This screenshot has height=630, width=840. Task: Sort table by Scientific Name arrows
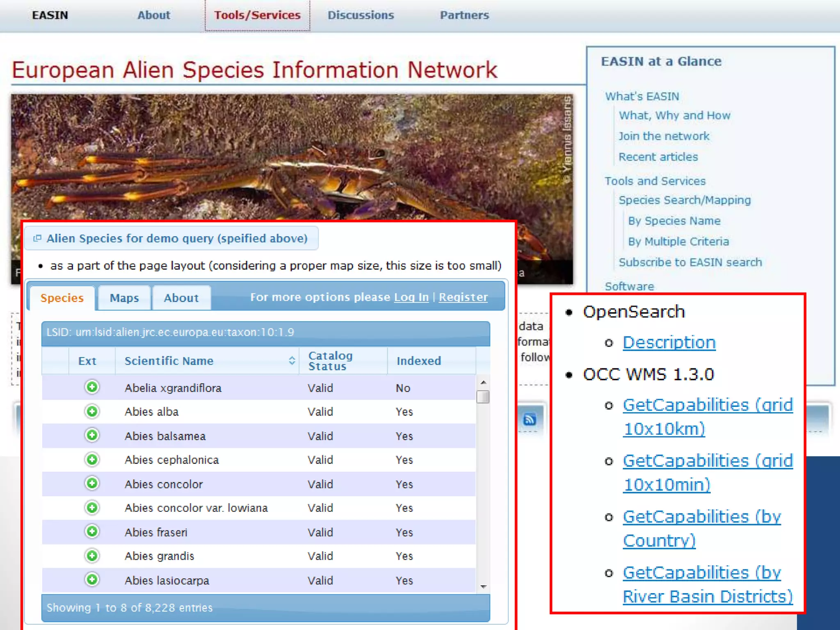(292, 361)
